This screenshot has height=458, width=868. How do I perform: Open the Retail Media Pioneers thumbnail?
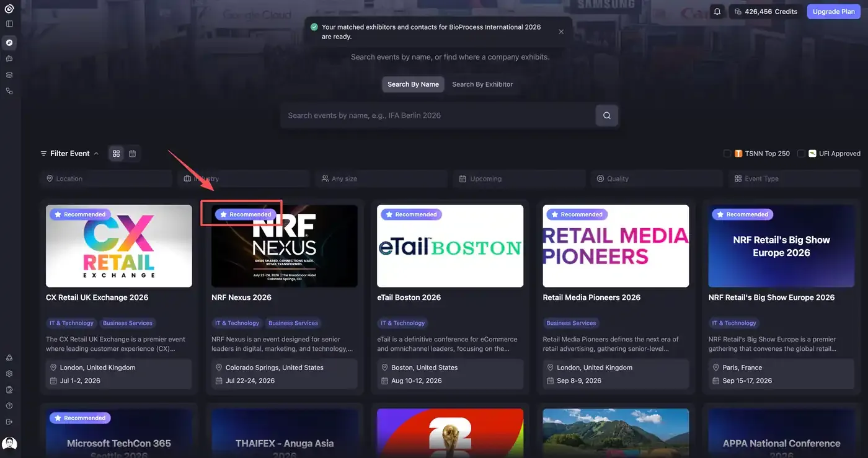coord(616,246)
